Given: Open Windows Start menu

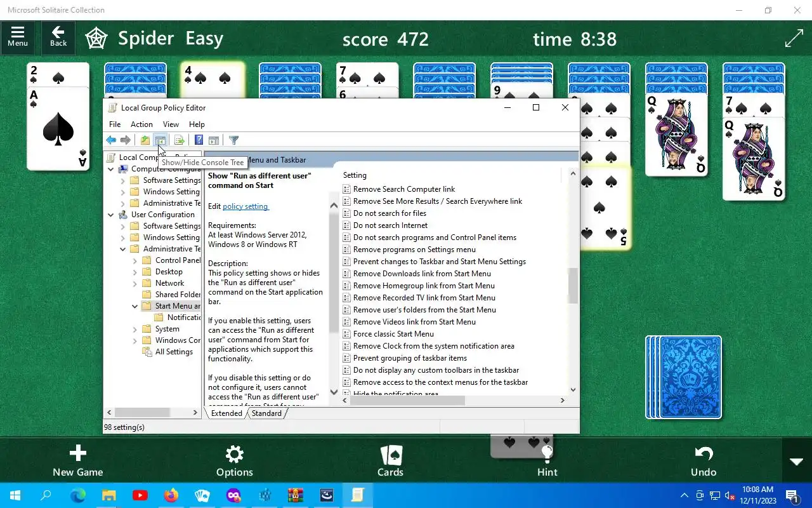Looking at the screenshot, I should pos(15,495).
